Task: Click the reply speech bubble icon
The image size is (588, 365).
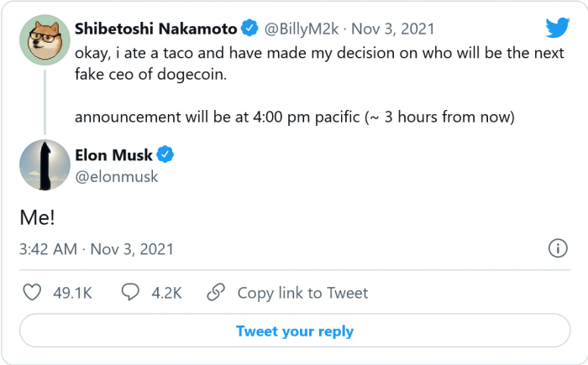Action: coord(130,292)
